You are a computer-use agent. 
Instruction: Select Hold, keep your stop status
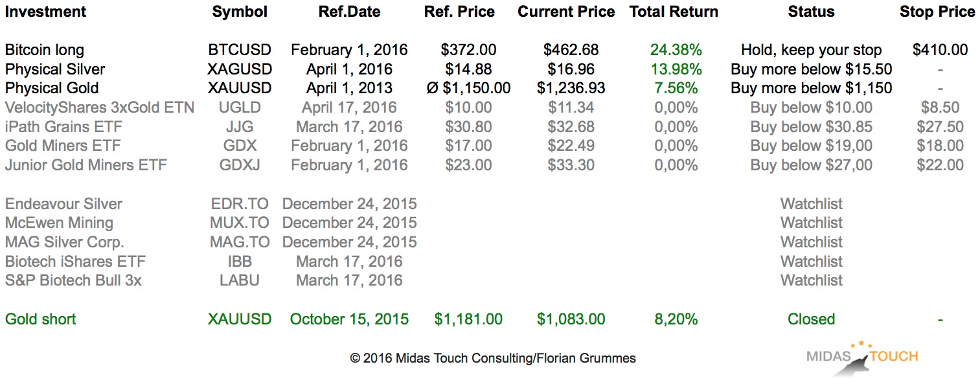(x=811, y=50)
